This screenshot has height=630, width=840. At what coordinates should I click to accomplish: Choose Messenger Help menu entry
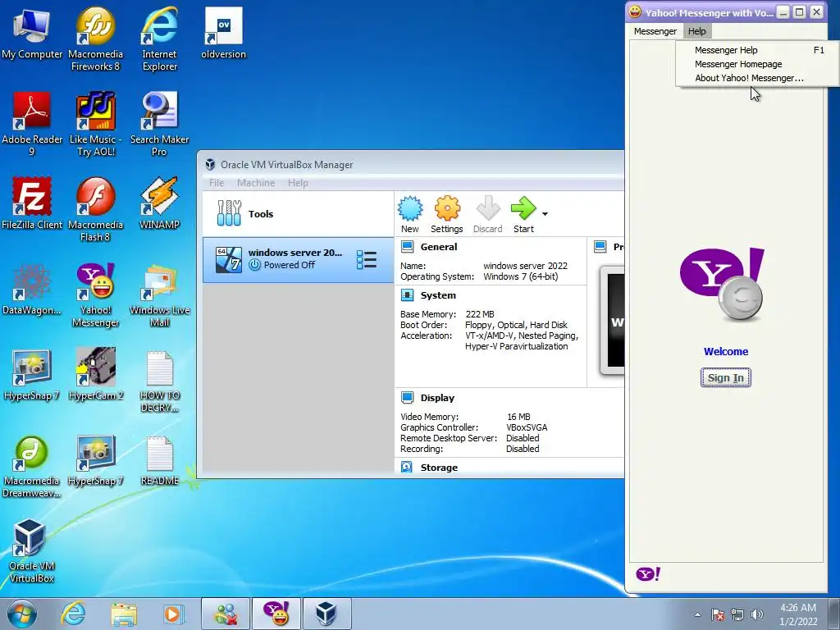pos(757,50)
